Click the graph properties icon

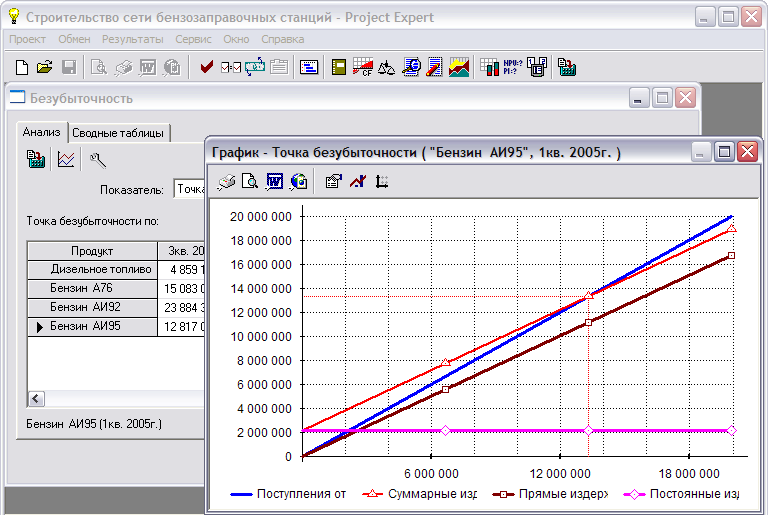[334, 182]
